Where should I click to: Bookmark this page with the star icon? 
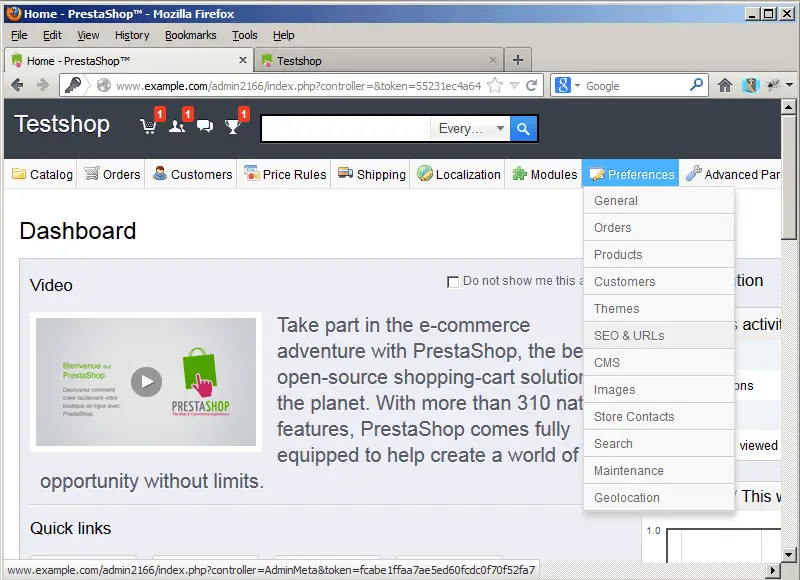pos(494,85)
